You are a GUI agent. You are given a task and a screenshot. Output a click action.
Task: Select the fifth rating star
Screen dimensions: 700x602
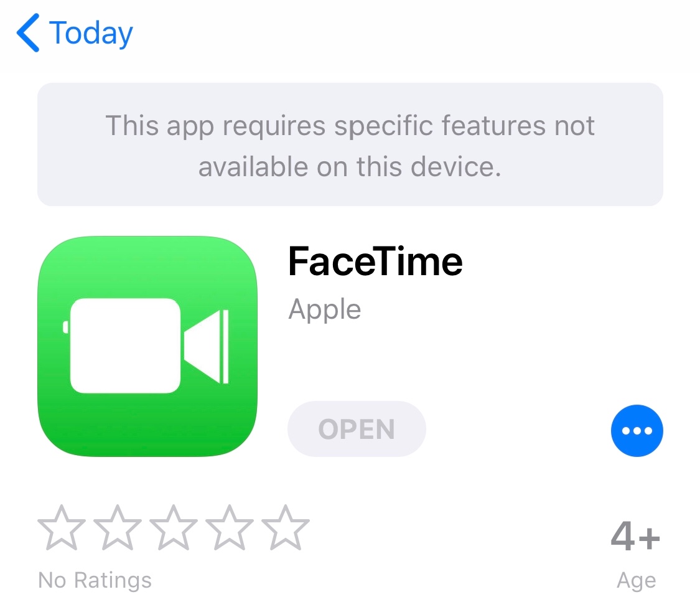tap(285, 527)
